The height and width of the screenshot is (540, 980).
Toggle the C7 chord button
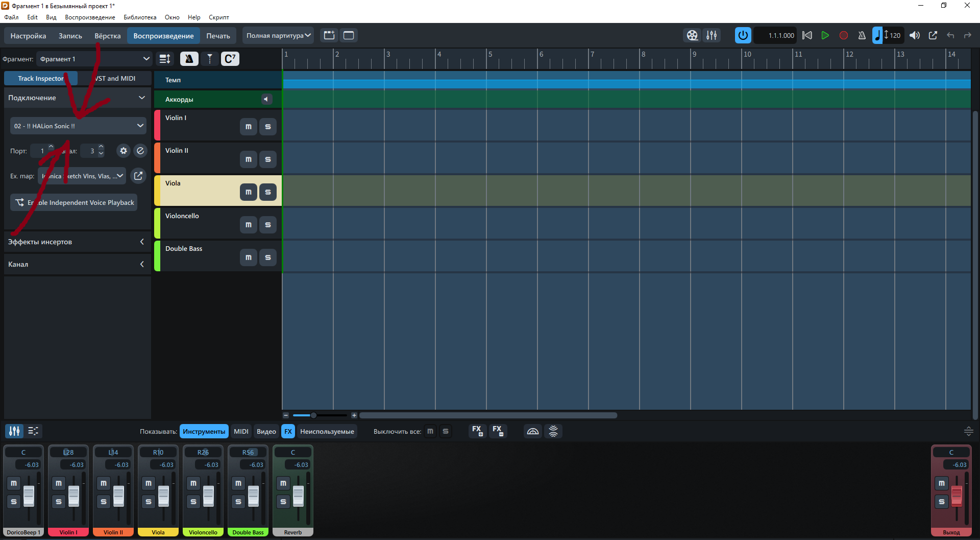(230, 59)
